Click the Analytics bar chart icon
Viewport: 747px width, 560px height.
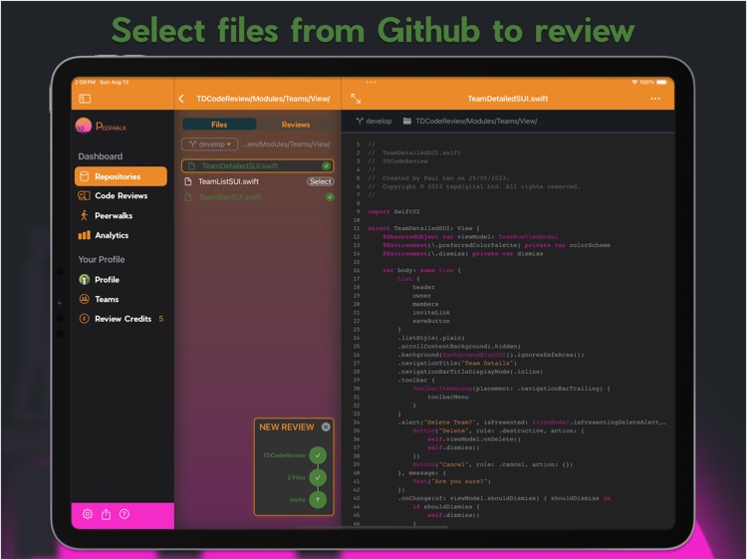84,235
